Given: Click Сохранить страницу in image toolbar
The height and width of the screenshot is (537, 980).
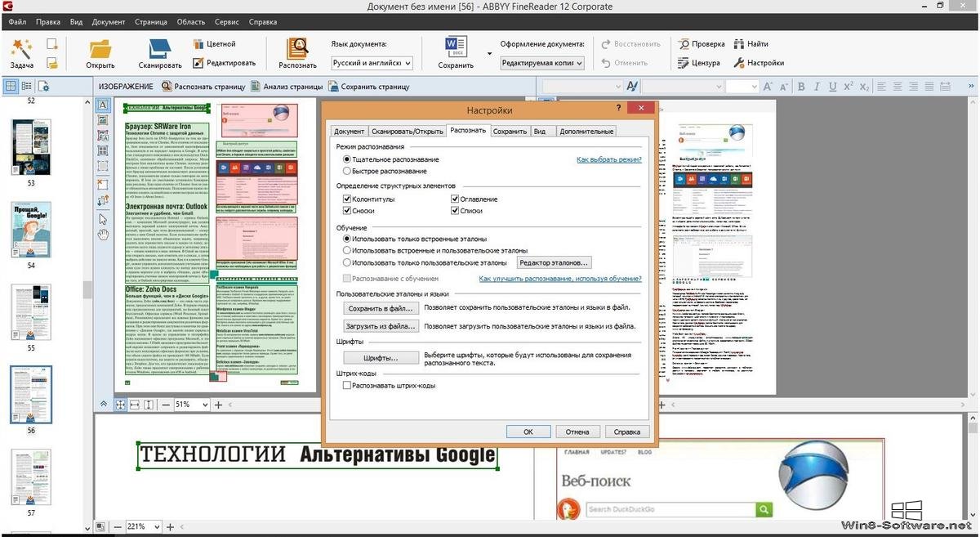Looking at the screenshot, I should click(x=368, y=86).
